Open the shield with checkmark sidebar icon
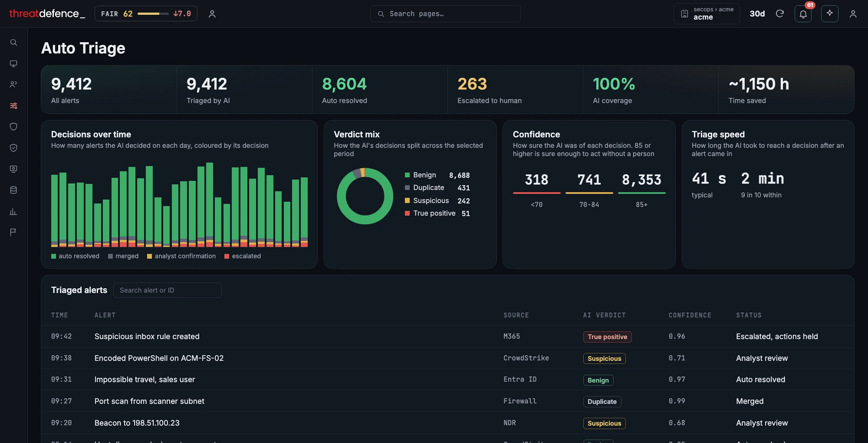 point(13,148)
